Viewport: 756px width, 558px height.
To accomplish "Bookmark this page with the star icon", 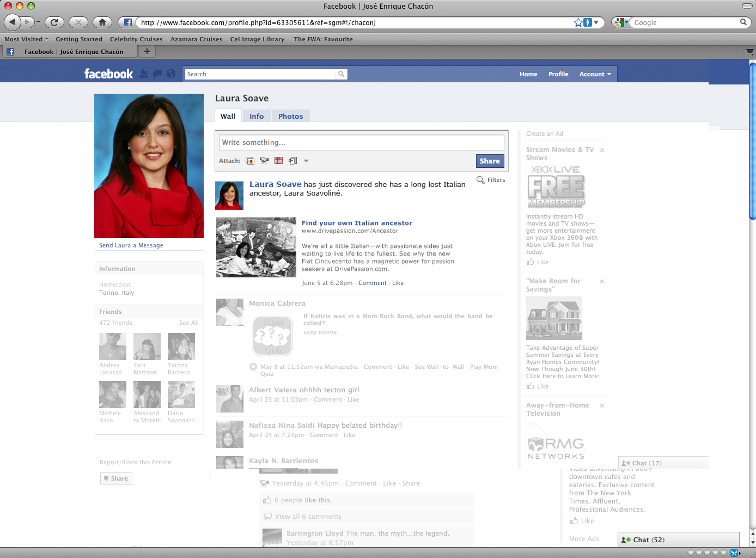I will click(x=578, y=22).
